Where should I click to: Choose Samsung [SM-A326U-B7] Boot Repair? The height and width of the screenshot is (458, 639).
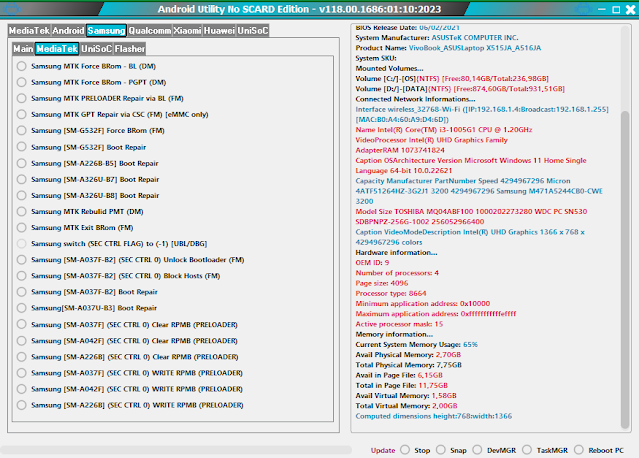(22, 179)
